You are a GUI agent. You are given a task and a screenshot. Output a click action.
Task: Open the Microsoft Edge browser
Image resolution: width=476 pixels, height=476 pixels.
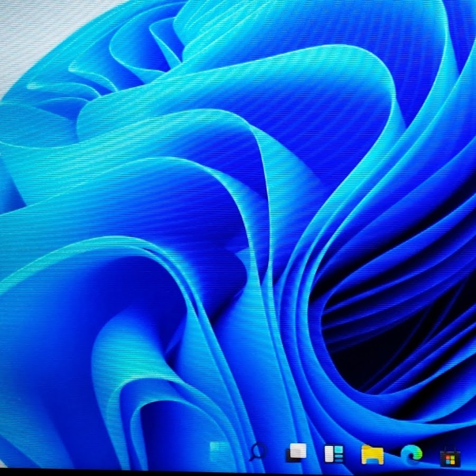411,454
